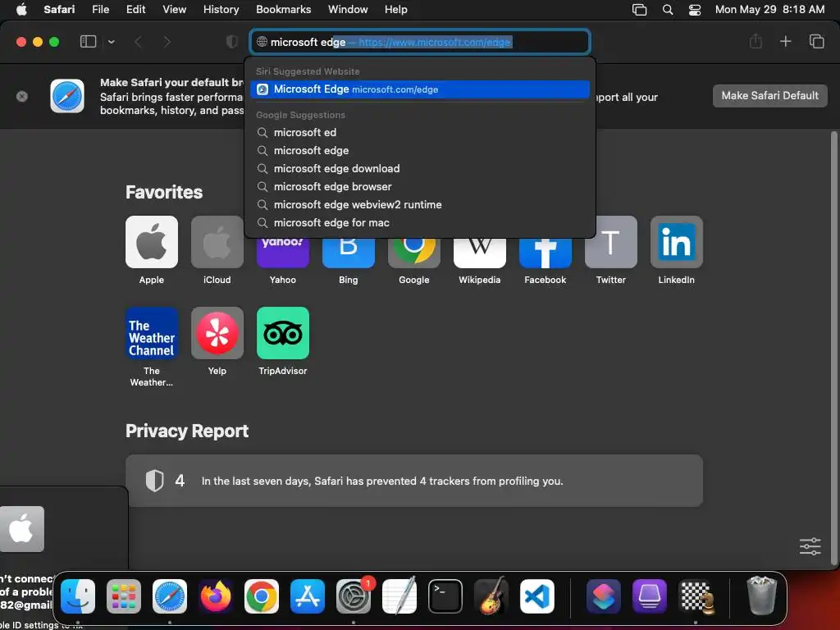Open Spotlight search in menu bar
The width and height of the screenshot is (840, 630).
coord(668,10)
